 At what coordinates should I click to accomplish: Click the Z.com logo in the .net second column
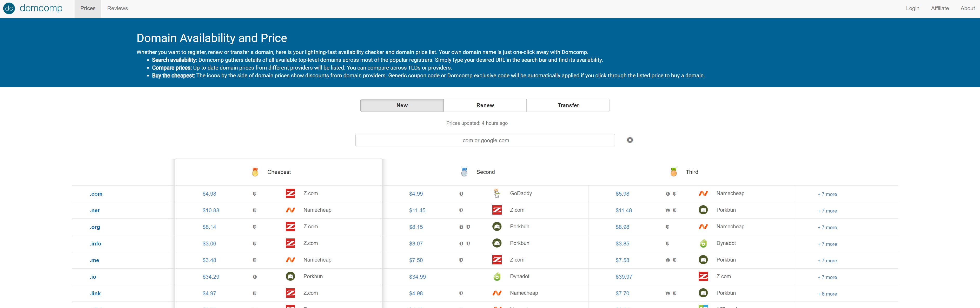pos(497,210)
